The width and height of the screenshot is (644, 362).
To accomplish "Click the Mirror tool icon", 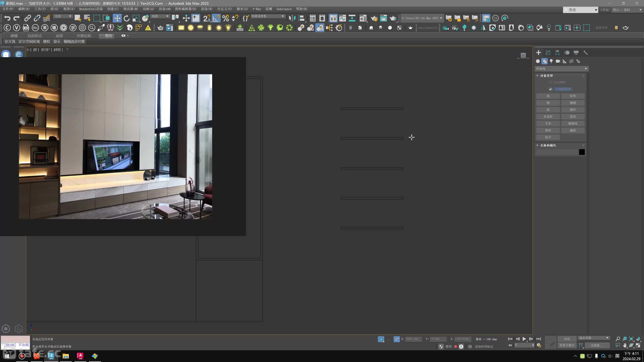I will pos(292,18).
